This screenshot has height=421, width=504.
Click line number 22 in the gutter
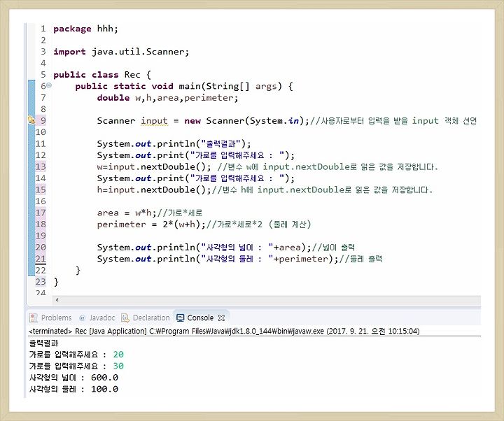(x=41, y=270)
